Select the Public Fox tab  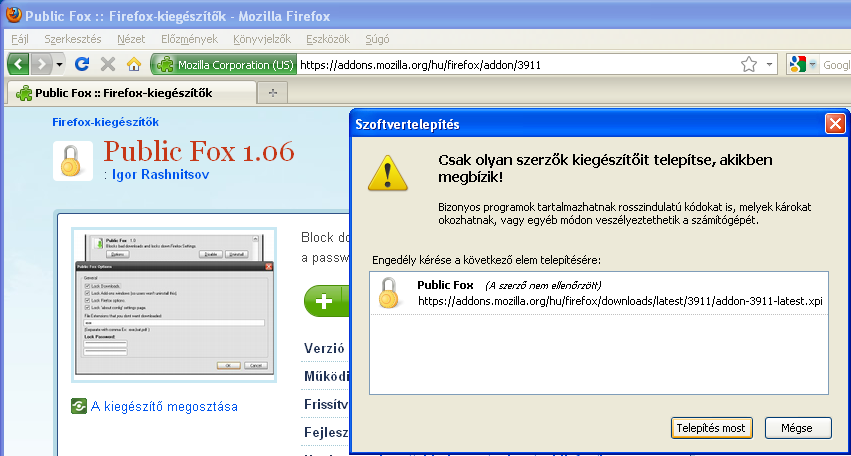(x=130, y=92)
